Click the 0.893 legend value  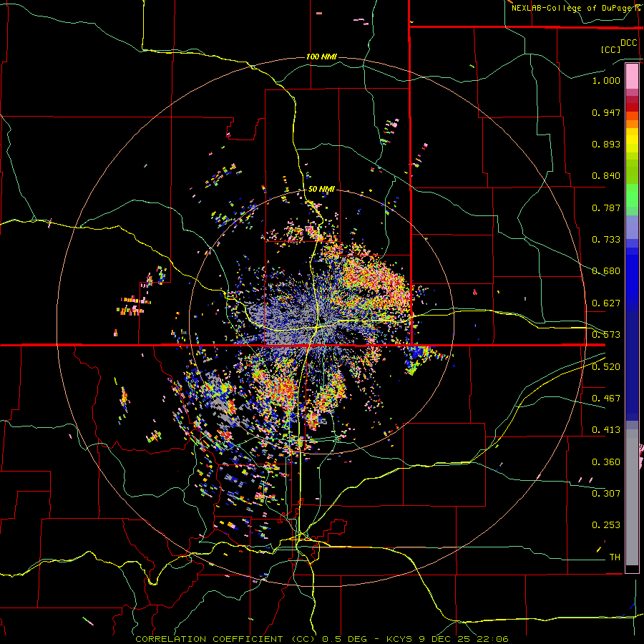(606, 144)
